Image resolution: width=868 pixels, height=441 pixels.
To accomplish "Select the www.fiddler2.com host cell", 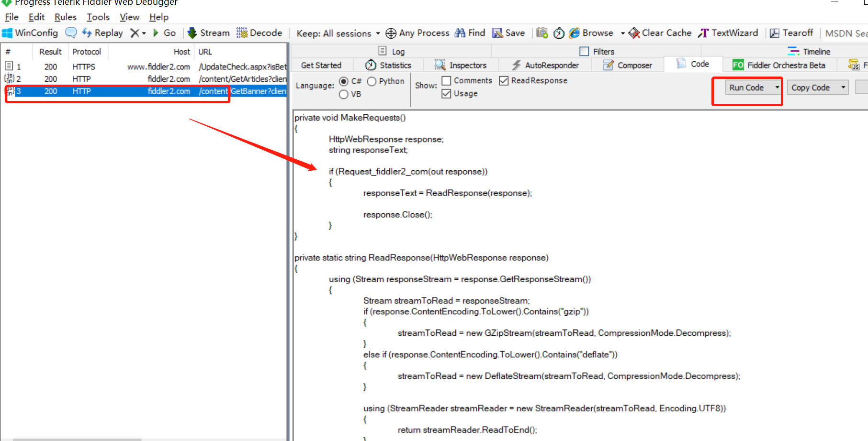I will [158, 67].
